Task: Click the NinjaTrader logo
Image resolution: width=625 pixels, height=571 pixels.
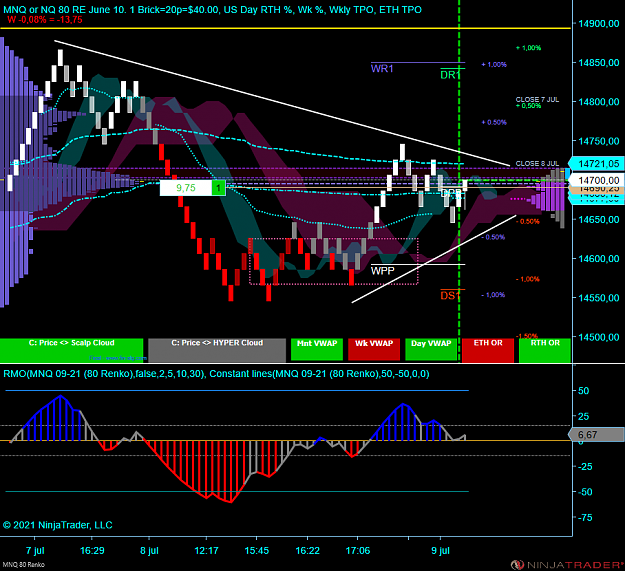Action: 567,565
